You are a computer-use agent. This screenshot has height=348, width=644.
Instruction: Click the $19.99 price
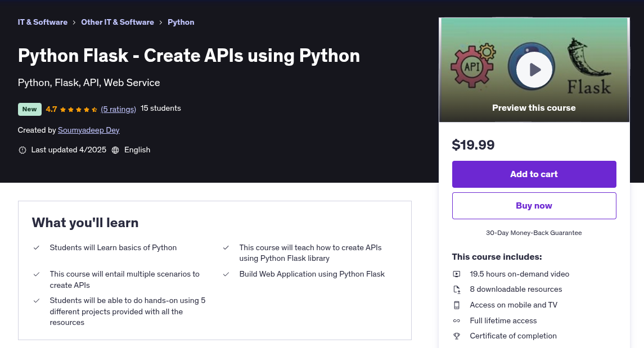click(473, 145)
